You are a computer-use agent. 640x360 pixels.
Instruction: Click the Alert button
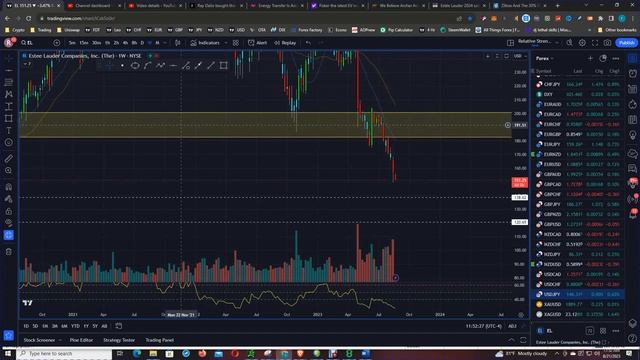click(258, 43)
